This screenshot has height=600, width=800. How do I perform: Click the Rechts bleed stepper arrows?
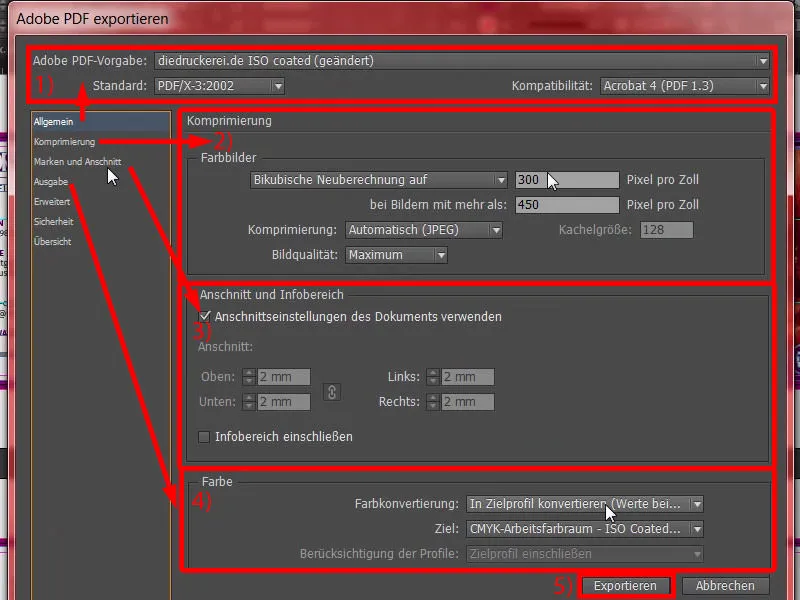click(433, 402)
